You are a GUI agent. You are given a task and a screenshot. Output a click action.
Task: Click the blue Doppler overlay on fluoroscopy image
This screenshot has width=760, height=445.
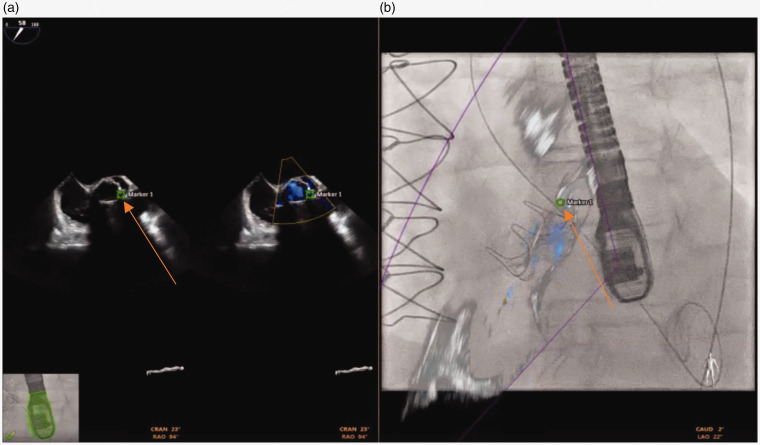point(548,240)
